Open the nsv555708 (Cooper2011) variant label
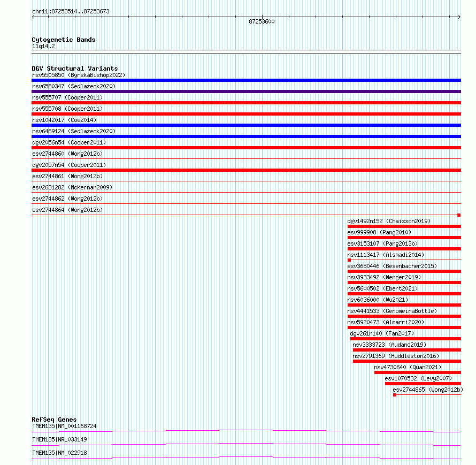The width and height of the screenshot is (476, 465). pyautogui.click(x=67, y=109)
